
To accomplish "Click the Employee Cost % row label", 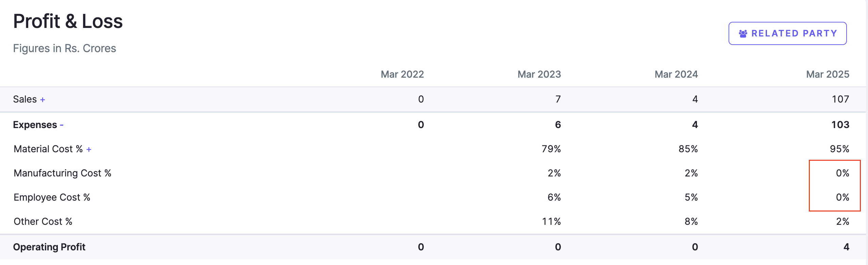I will pyautogui.click(x=52, y=197).
